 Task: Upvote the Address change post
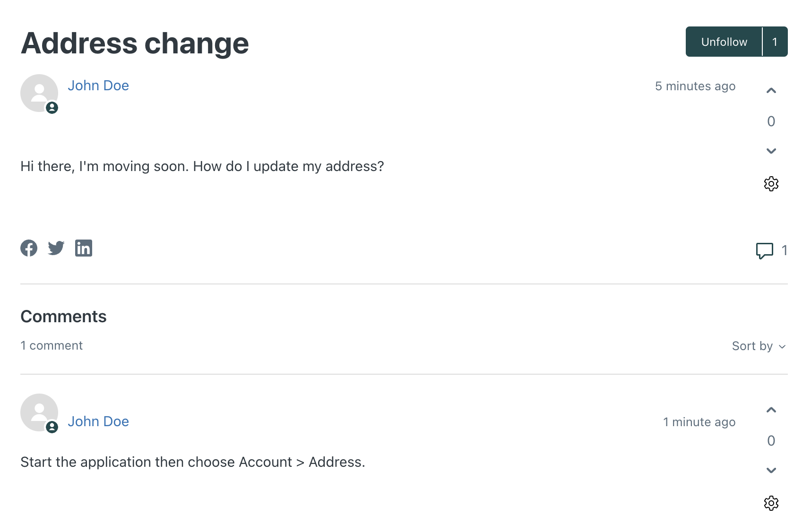(771, 91)
